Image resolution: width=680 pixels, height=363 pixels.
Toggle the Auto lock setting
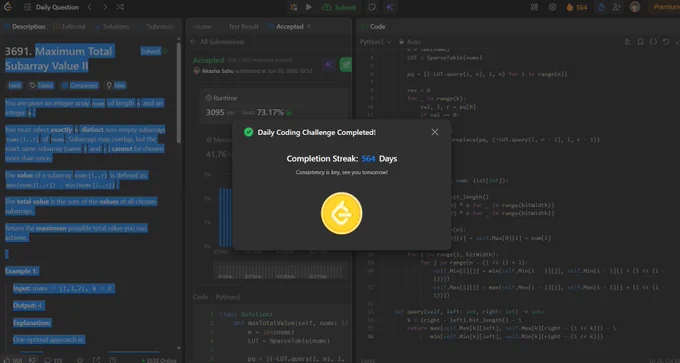tap(410, 42)
